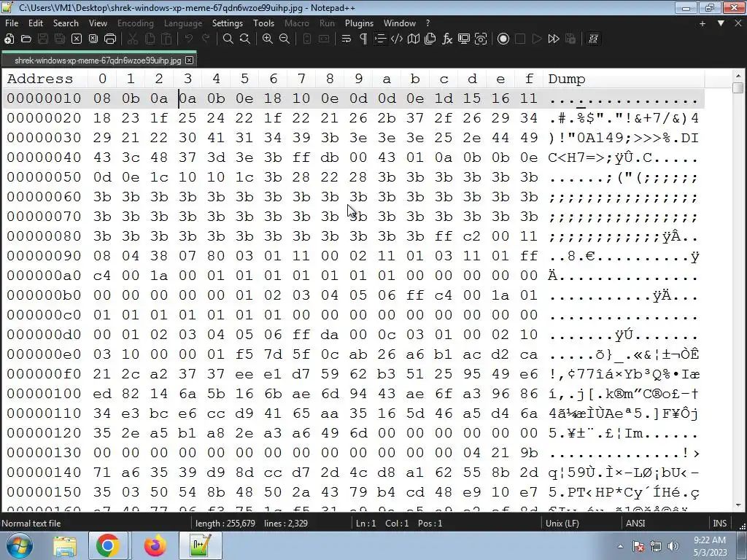Image resolution: width=747 pixels, height=560 pixels.
Task: Open Find with magnifier icon
Action: pos(228,39)
